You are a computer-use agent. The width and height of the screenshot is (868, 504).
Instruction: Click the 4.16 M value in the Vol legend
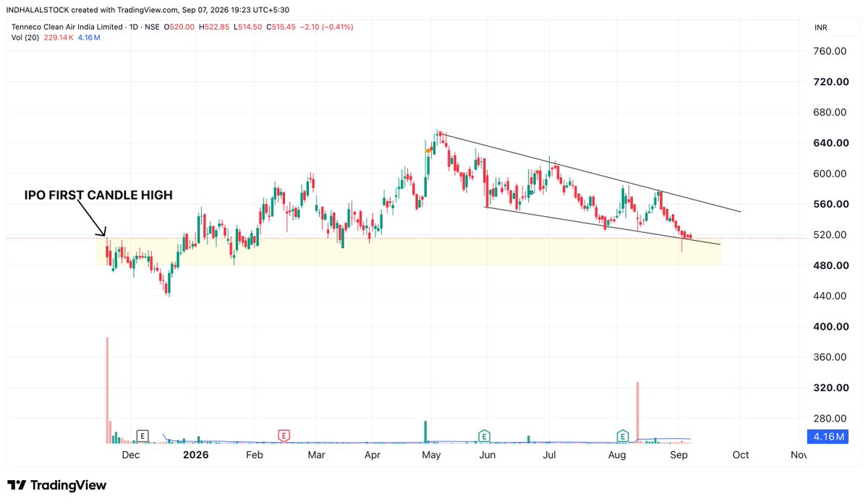[x=89, y=37]
